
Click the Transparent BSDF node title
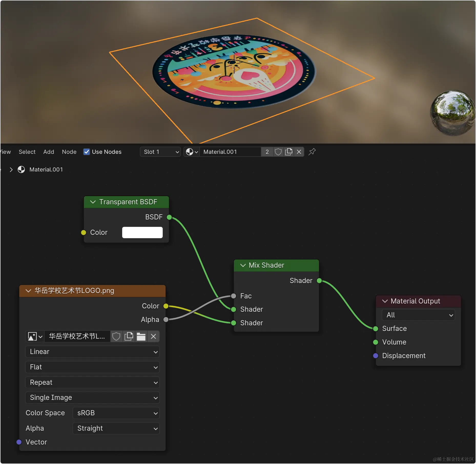[x=128, y=202]
